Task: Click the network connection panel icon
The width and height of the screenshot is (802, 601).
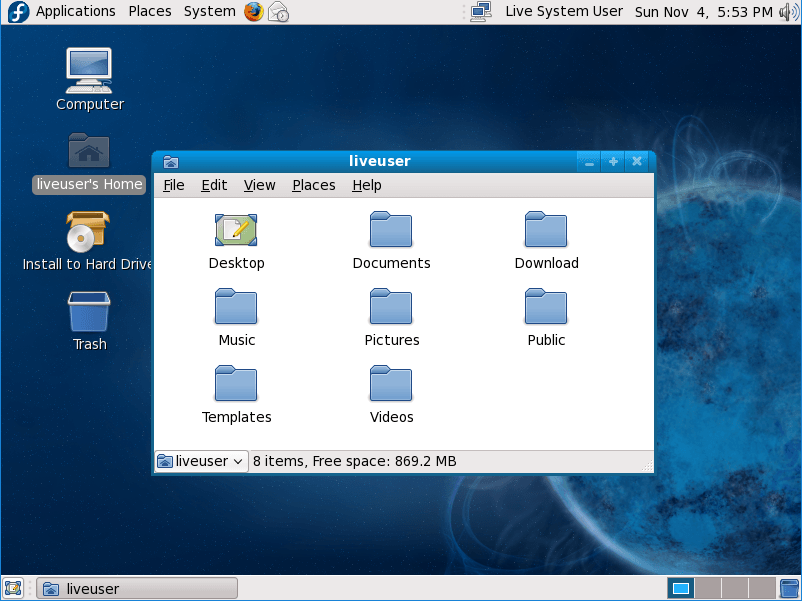Action: pyautogui.click(x=481, y=12)
